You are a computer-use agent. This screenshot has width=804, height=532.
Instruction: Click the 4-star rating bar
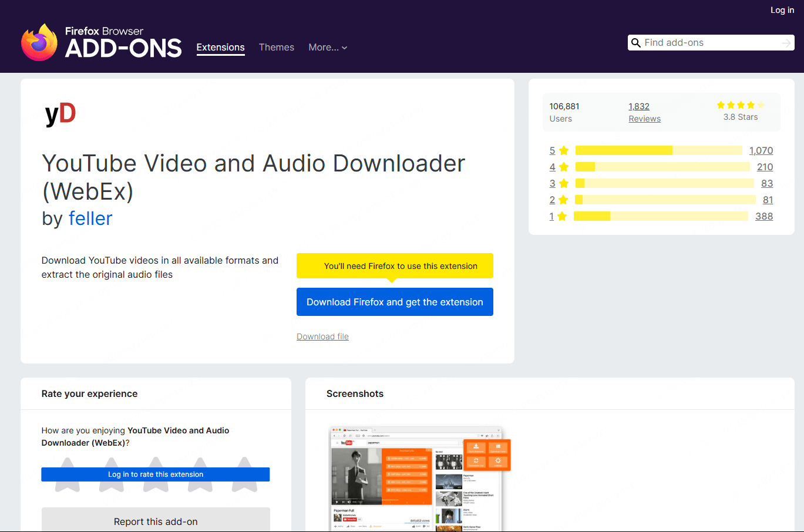click(662, 167)
